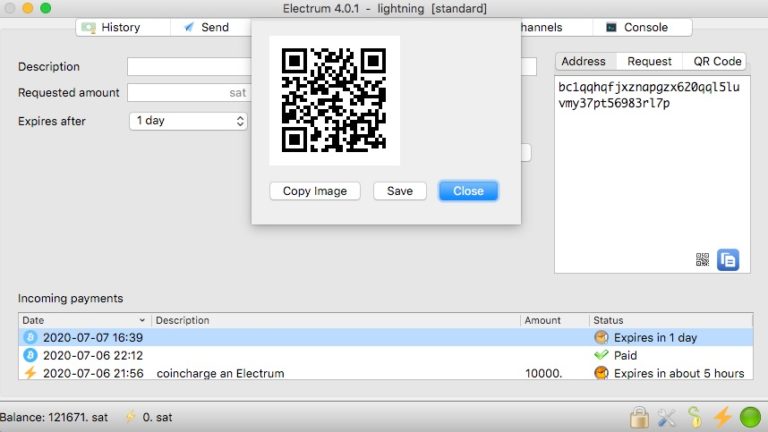Viewport: 768px width, 432px height.
Task: Sort by the Date column header
Action: (x=84, y=320)
